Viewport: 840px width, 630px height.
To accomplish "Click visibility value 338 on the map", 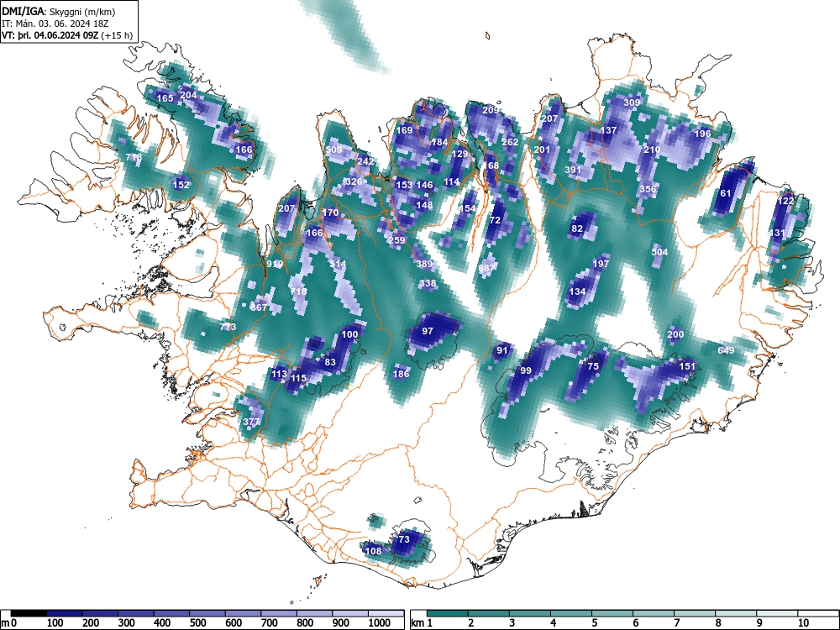I will 428,283.
